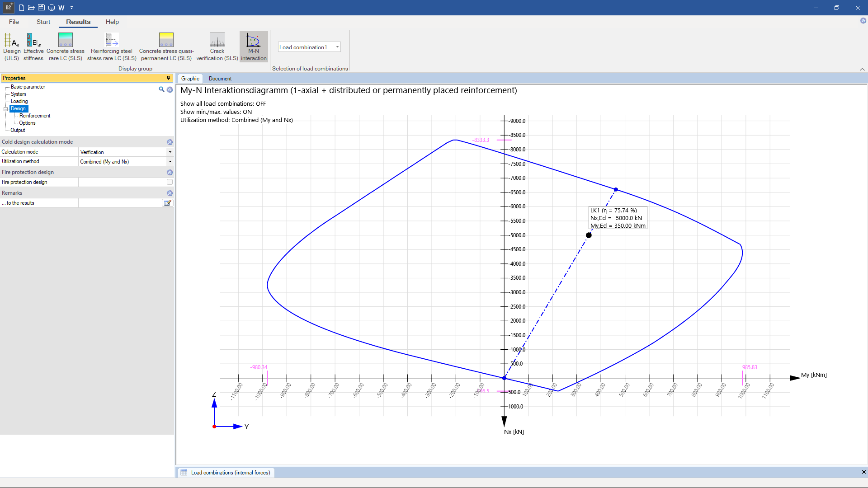Screen dimensions: 868x488
Task: Click the Effective stiffness icon
Action: tap(33, 45)
